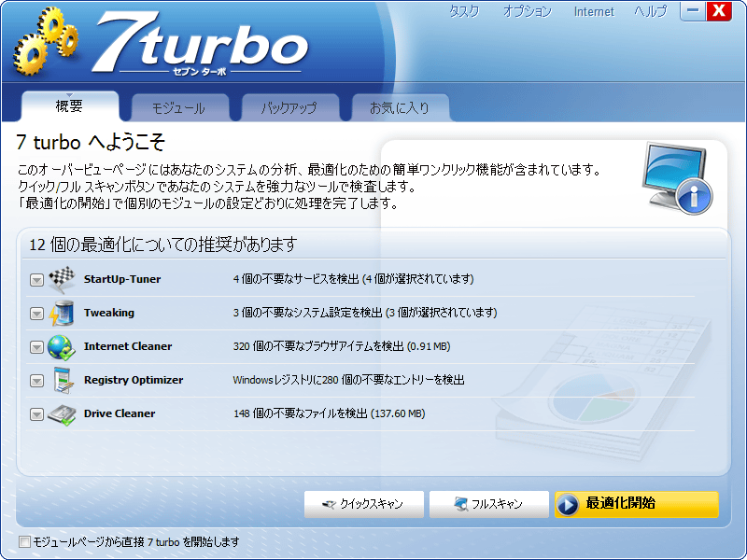Select the Drive Cleaner label

pos(120,413)
